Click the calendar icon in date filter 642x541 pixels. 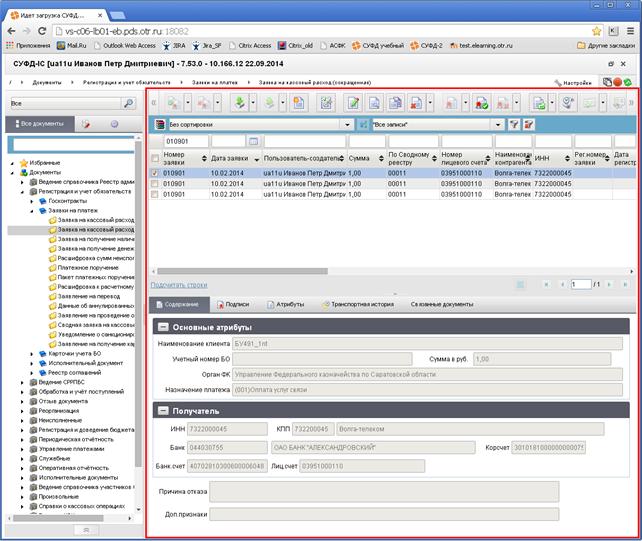click(x=253, y=141)
